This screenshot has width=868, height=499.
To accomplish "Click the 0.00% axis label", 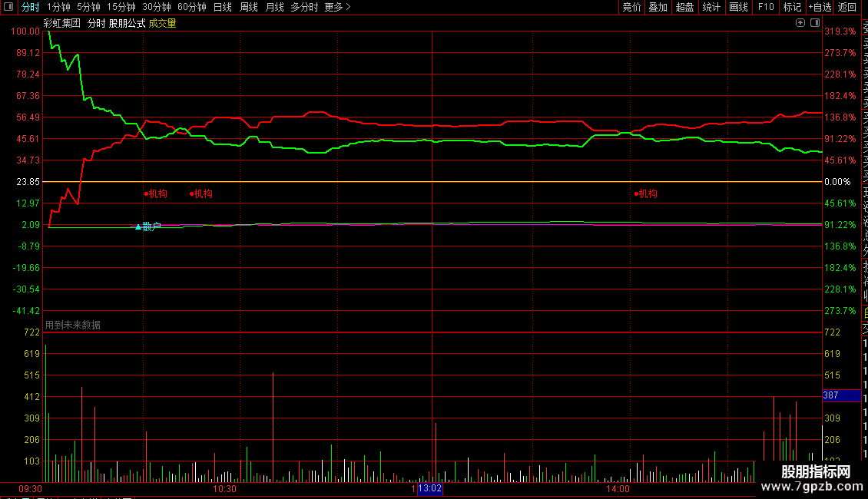I will (837, 182).
